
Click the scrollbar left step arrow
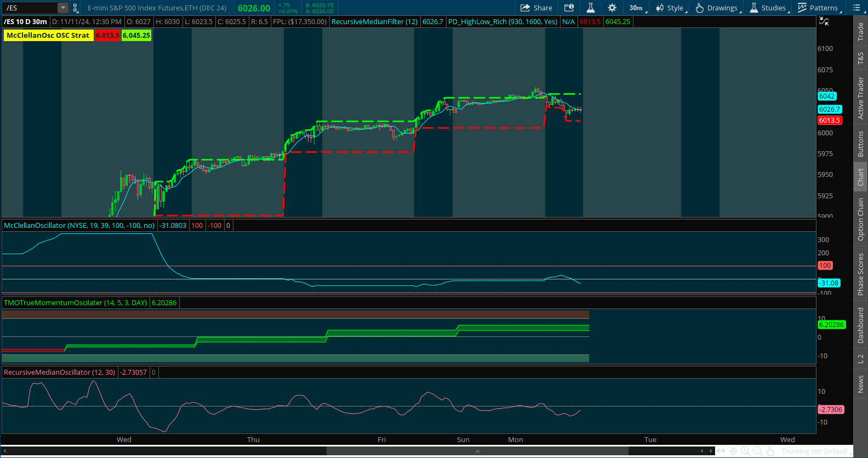702,451
